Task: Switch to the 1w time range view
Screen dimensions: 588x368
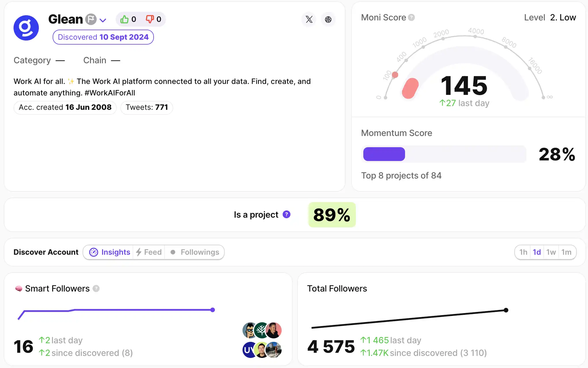Action: click(x=551, y=252)
